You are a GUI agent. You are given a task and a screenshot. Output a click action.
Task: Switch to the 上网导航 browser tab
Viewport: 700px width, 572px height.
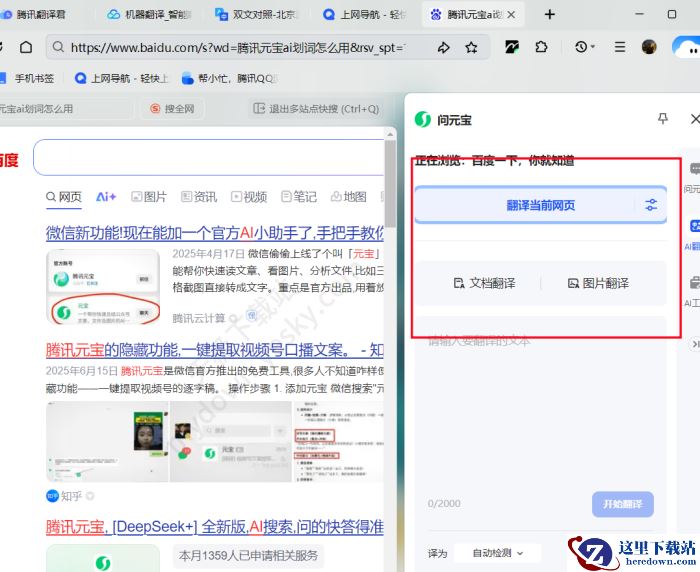[x=365, y=15]
